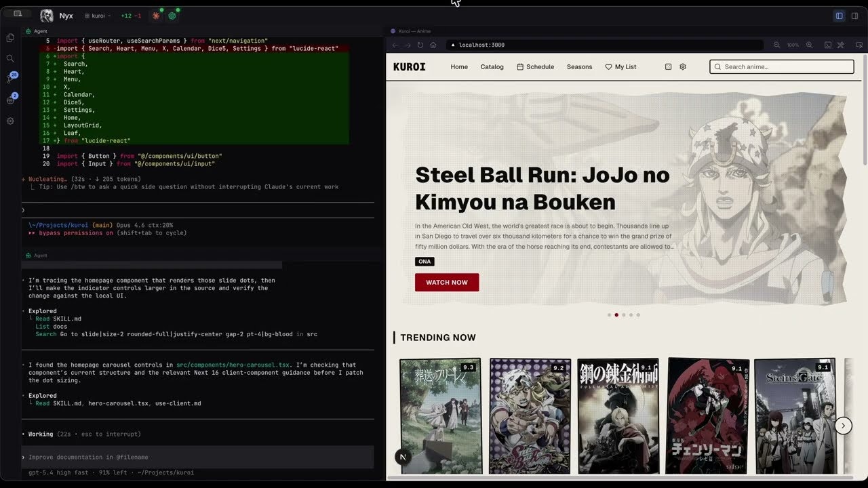Click the ONA badge on hero

(x=425, y=262)
